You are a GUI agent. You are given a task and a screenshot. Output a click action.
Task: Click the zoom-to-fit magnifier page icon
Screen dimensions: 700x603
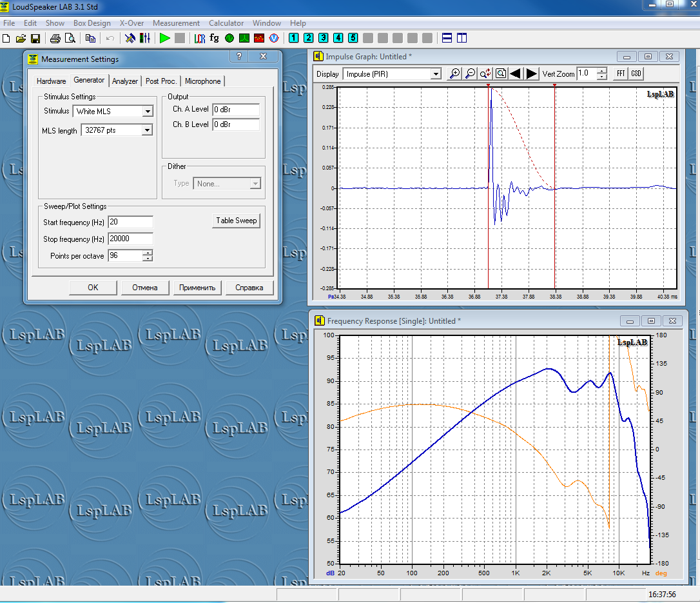tap(501, 74)
